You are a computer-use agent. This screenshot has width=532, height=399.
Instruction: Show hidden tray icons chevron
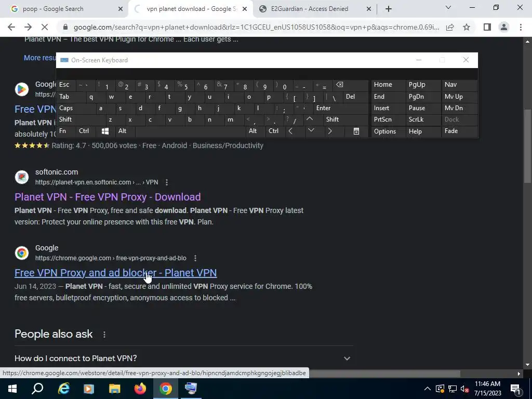(x=428, y=389)
